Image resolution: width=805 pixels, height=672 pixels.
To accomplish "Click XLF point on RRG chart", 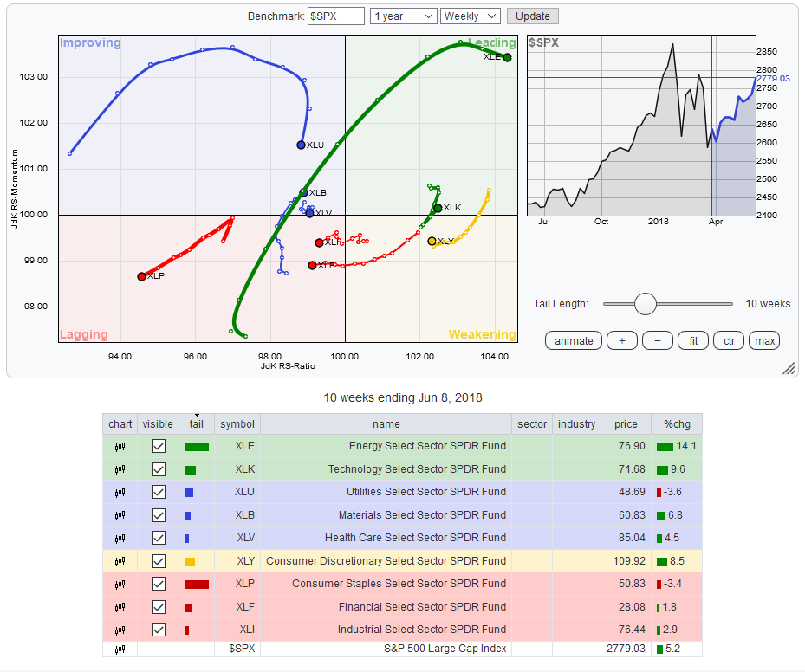I will (x=312, y=265).
